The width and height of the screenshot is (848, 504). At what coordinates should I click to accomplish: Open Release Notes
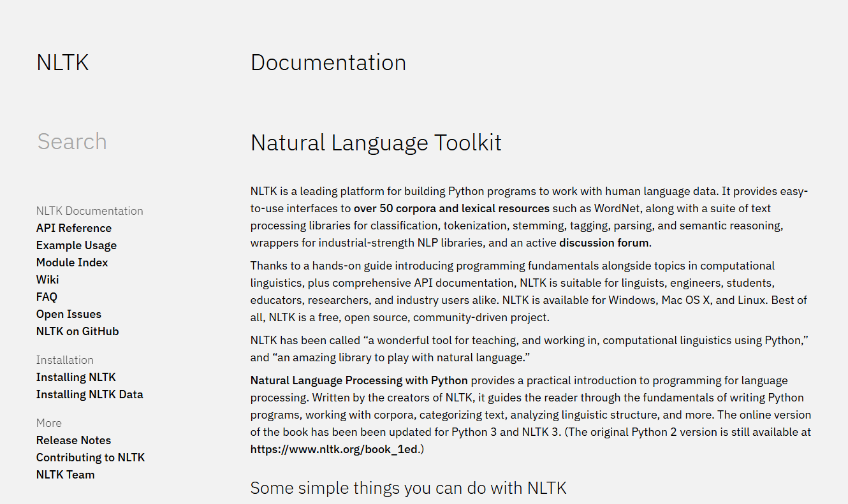pos(73,440)
